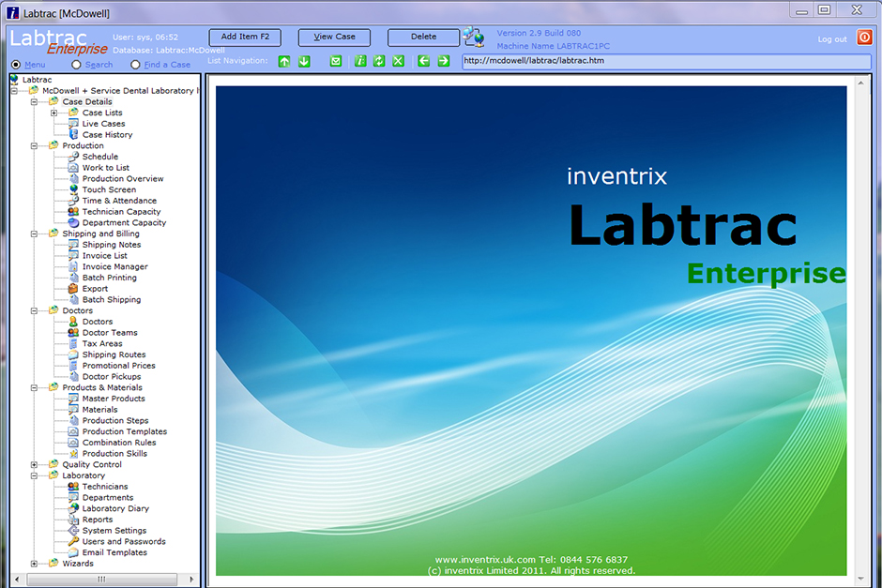The image size is (882, 588).
Task: Open the Departments item
Action: click(x=108, y=497)
